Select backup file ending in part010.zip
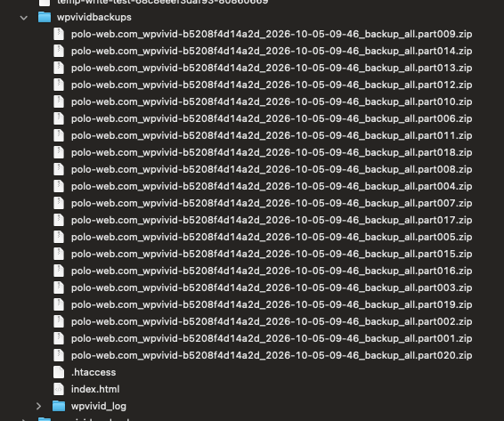The image size is (504, 421). (272, 101)
